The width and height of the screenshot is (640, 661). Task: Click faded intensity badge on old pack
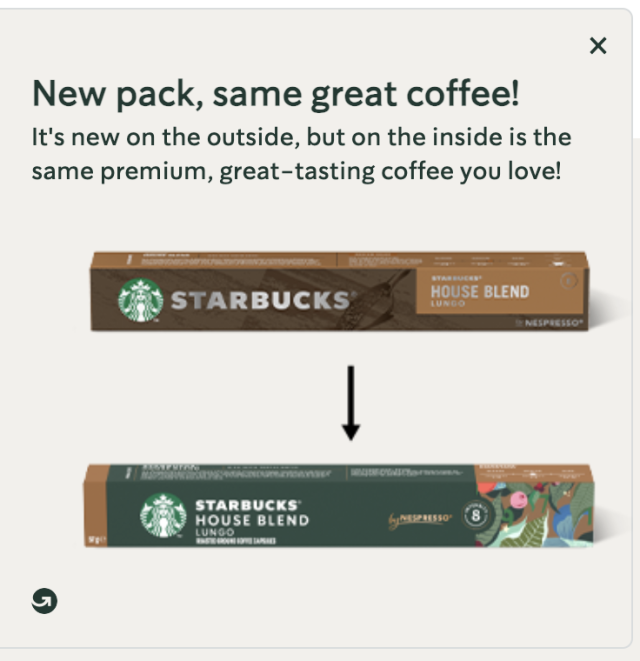coord(568,281)
